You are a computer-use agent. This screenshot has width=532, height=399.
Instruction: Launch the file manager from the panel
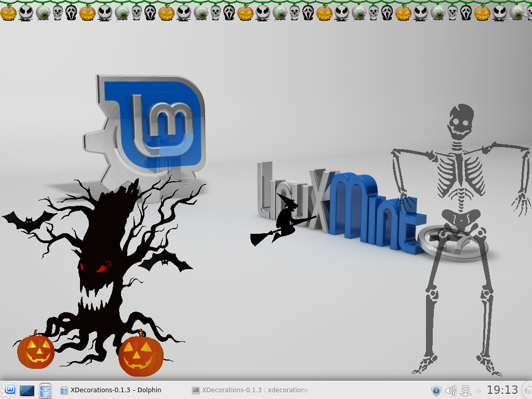pyautogui.click(x=45, y=390)
